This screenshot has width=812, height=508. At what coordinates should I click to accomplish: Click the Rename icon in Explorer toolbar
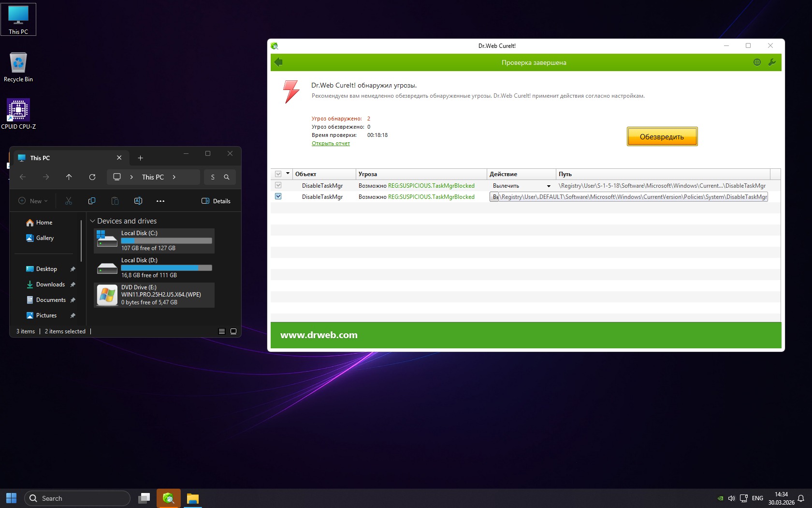138,201
